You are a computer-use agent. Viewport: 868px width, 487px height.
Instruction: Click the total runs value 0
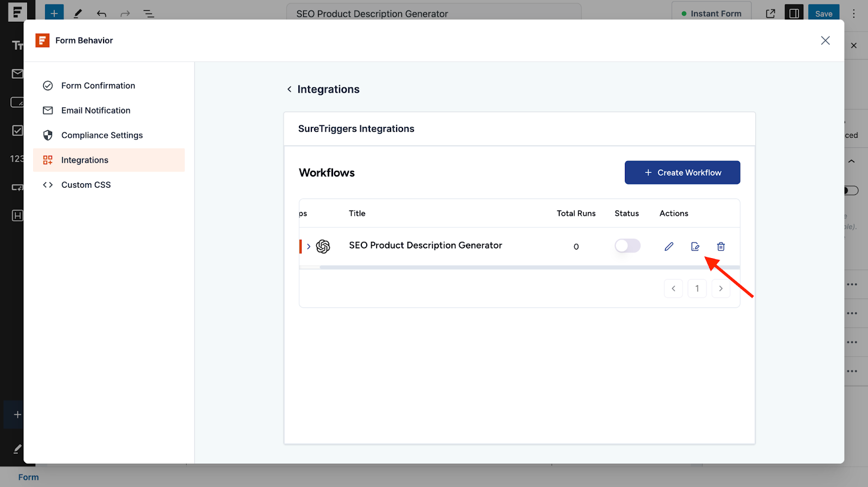(x=576, y=247)
